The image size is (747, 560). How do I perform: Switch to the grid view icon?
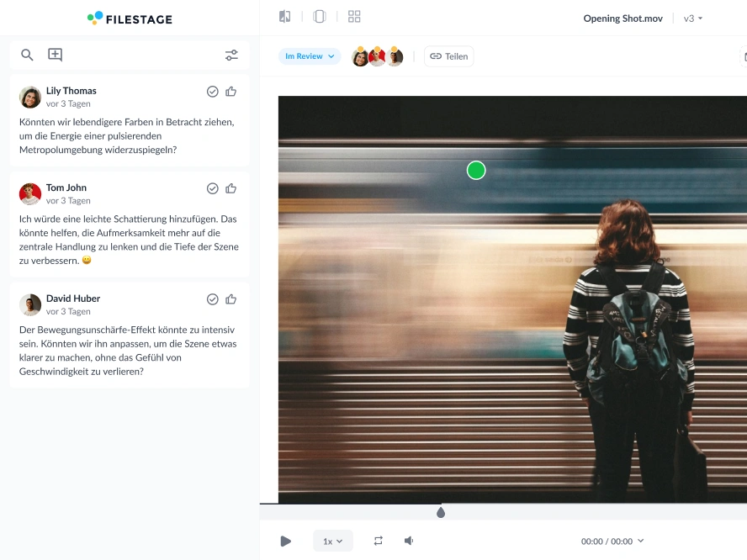point(354,17)
